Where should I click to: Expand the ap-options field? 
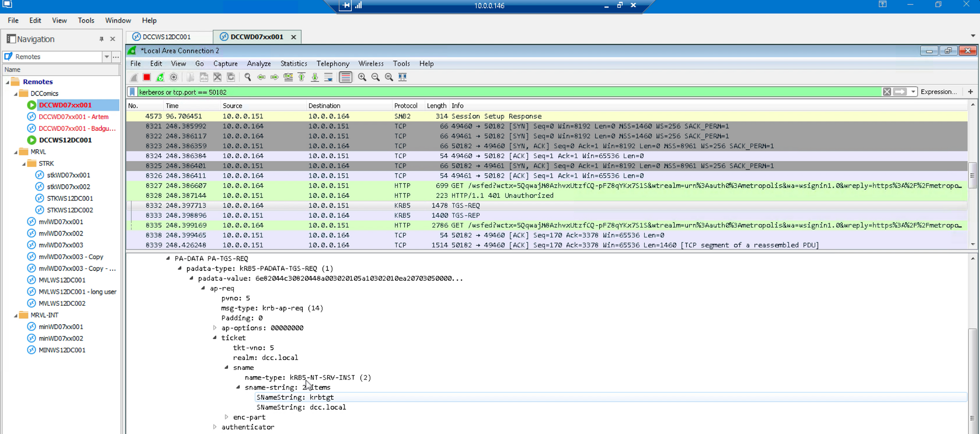(x=215, y=328)
